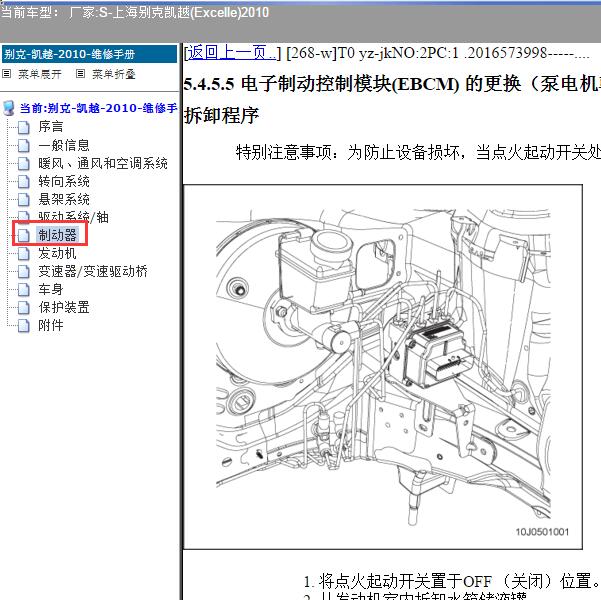Screen dimensions: 601x600
Task: Click the page icon beside 序言
Action: [x=24, y=127]
